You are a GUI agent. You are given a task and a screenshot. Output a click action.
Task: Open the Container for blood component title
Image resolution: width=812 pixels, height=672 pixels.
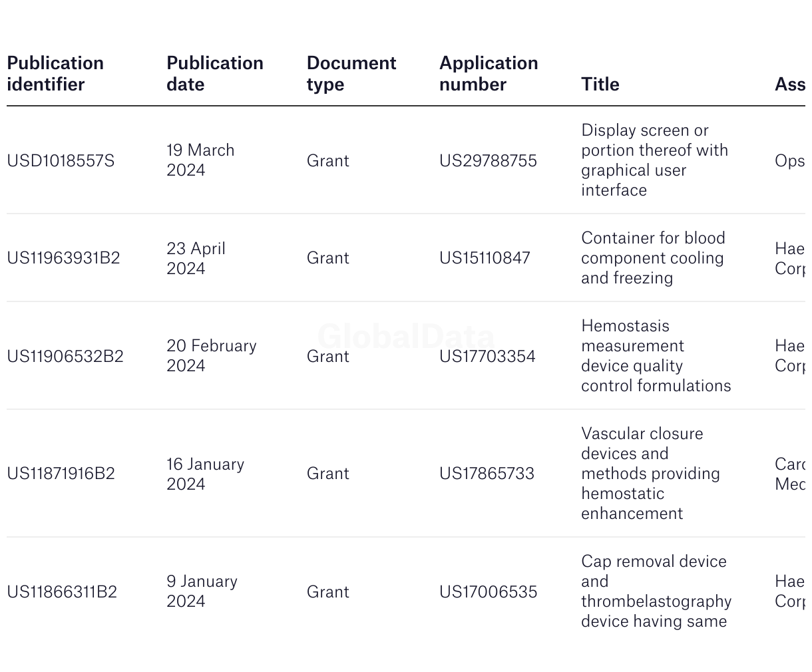point(653,258)
